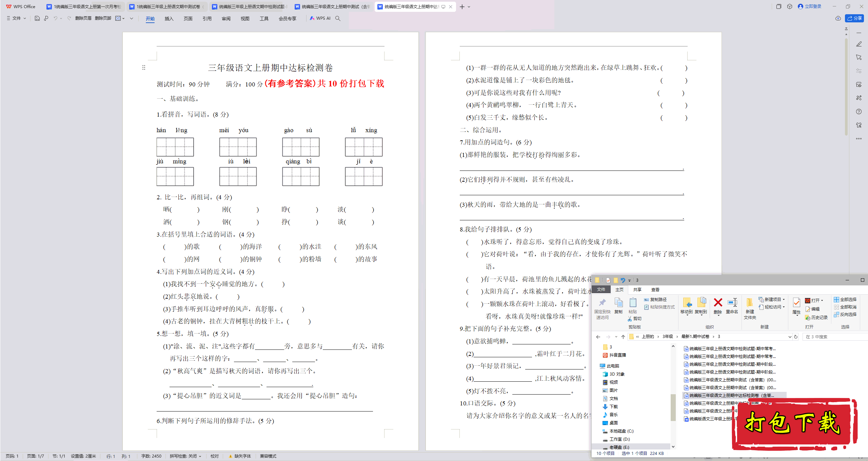Click Pin to Quick access icon in Explorer
The image size is (868, 461).
pyautogui.click(x=603, y=302)
